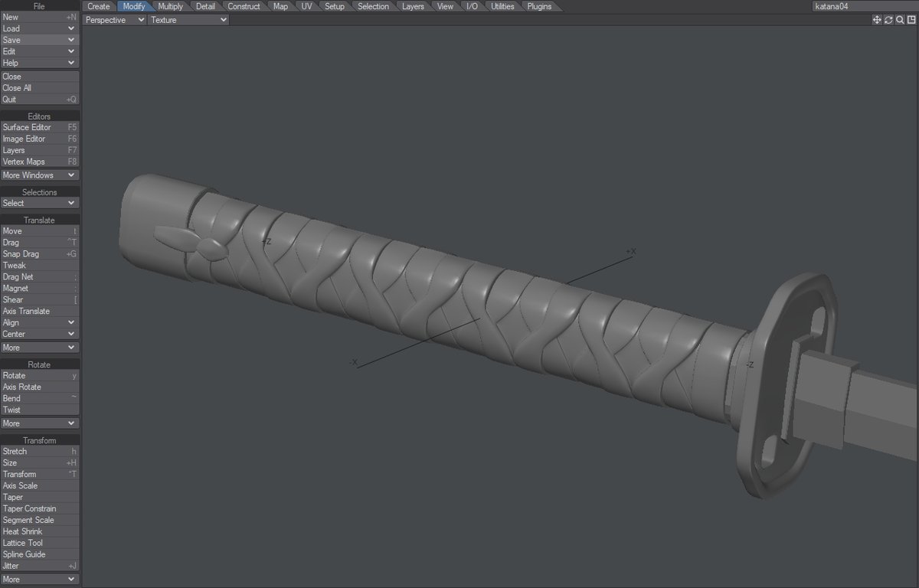Activate the Heat Shrink tool
Image resolution: width=919 pixels, height=588 pixels.
[x=40, y=531]
